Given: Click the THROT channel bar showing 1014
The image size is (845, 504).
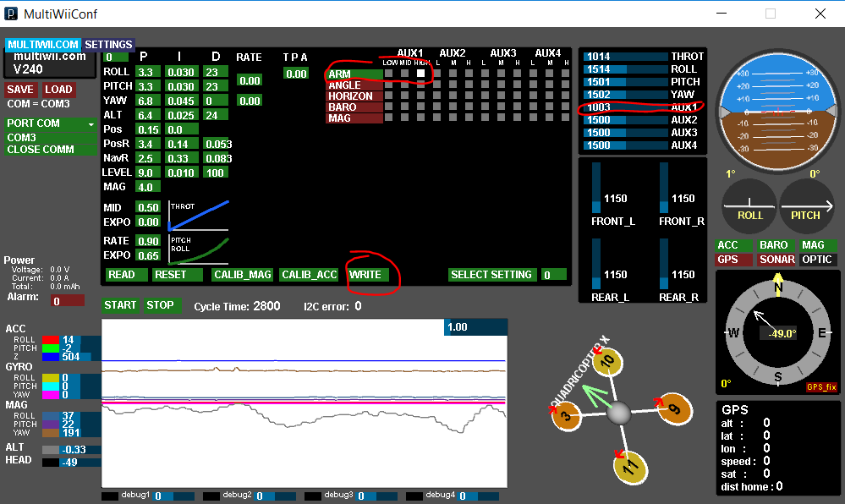Looking at the screenshot, I should 626,57.
